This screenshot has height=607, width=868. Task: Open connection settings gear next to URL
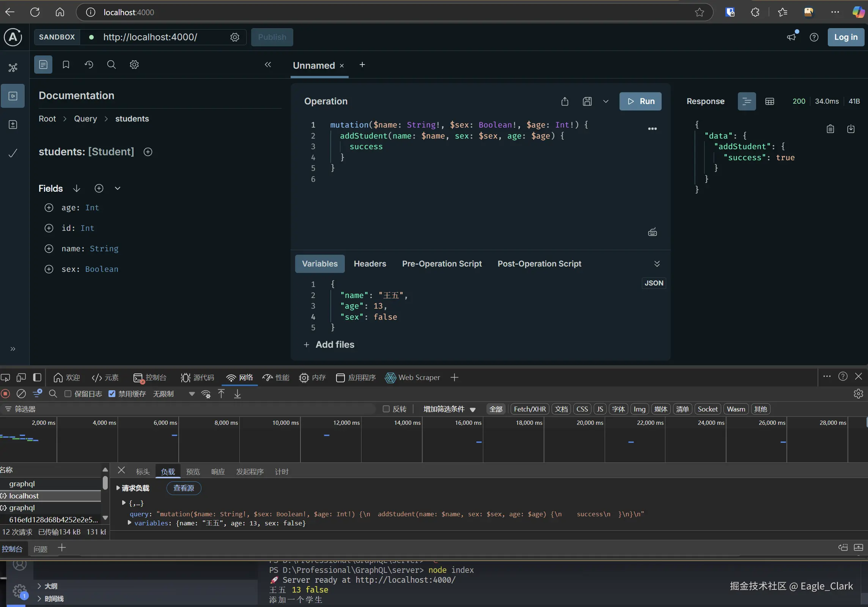235,37
